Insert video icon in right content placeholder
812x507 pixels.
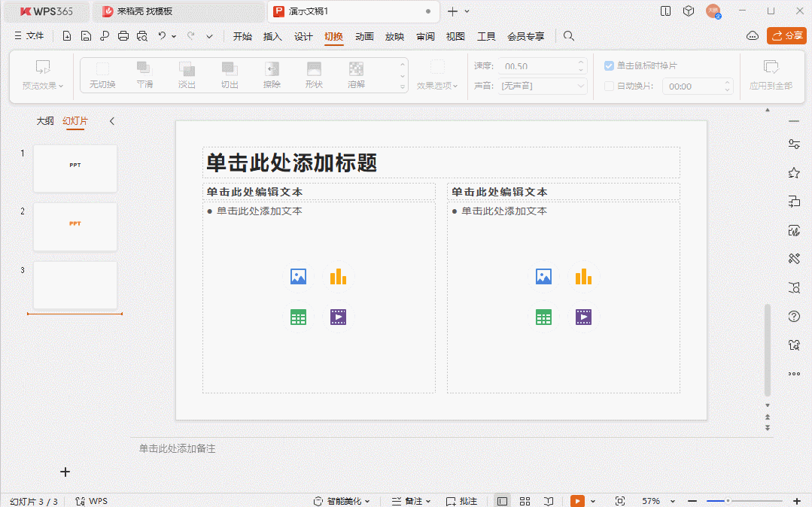point(583,317)
